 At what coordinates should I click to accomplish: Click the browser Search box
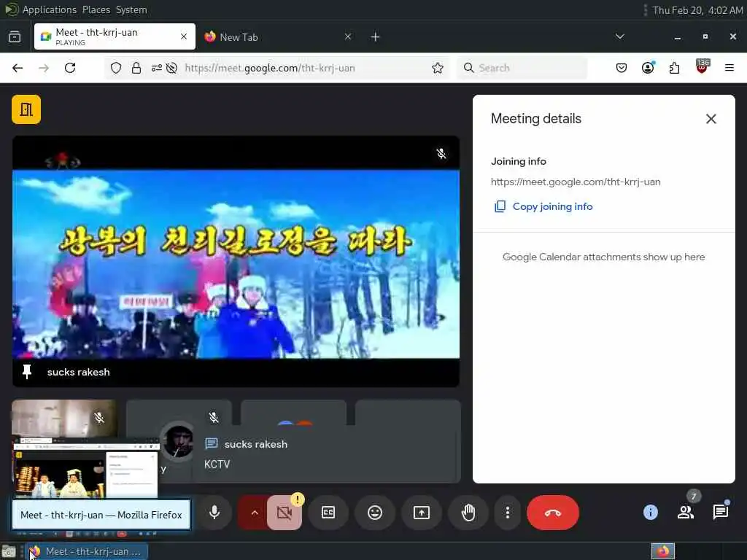point(522,68)
